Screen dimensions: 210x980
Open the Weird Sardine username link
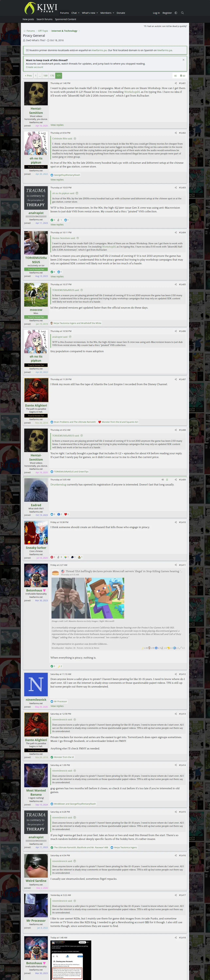(36, 881)
